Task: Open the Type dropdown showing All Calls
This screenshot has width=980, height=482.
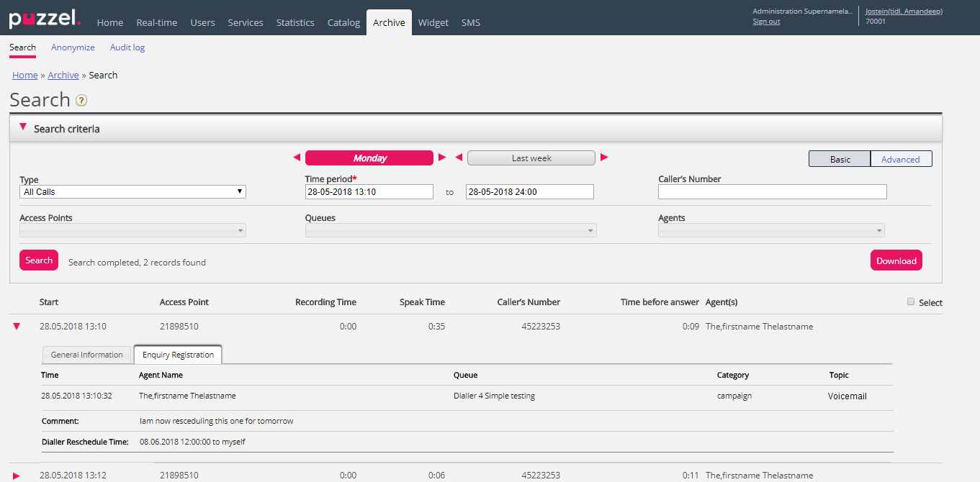Action: click(x=132, y=192)
